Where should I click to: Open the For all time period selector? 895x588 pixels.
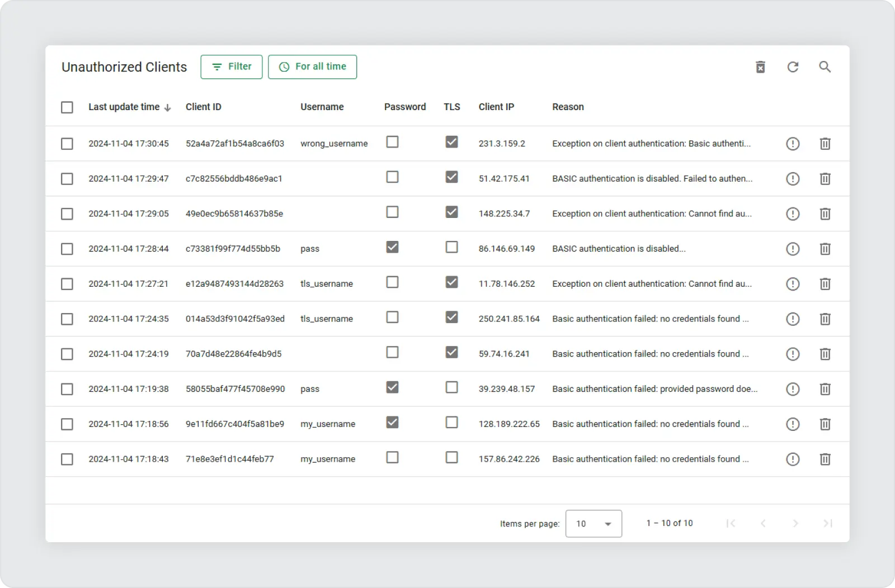[x=312, y=67]
